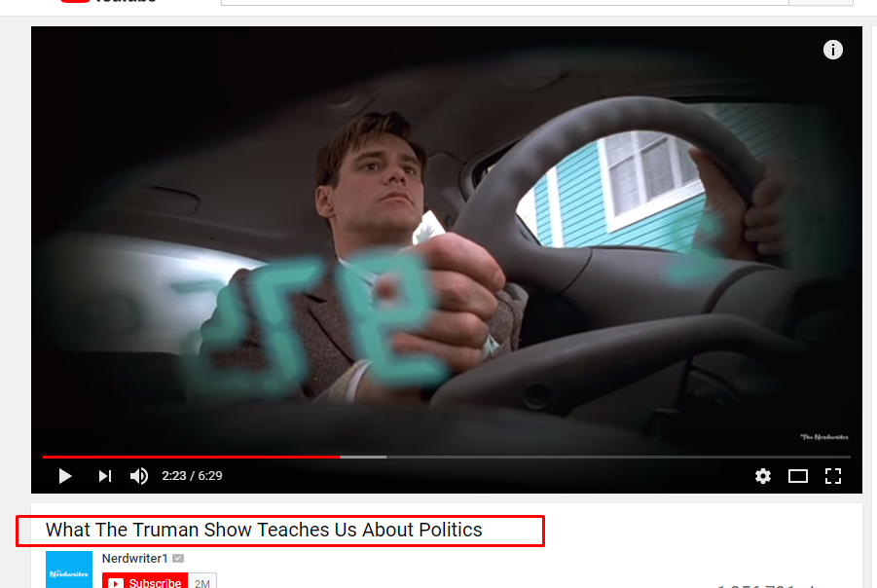Click the 2M subscriber count
Viewport: 877px width, 588px height.
[201, 582]
